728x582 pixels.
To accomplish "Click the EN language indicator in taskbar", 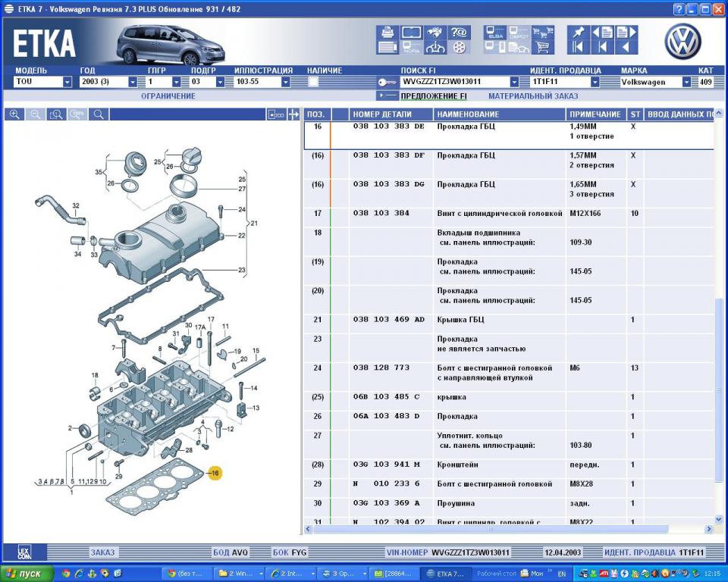I will (562, 574).
